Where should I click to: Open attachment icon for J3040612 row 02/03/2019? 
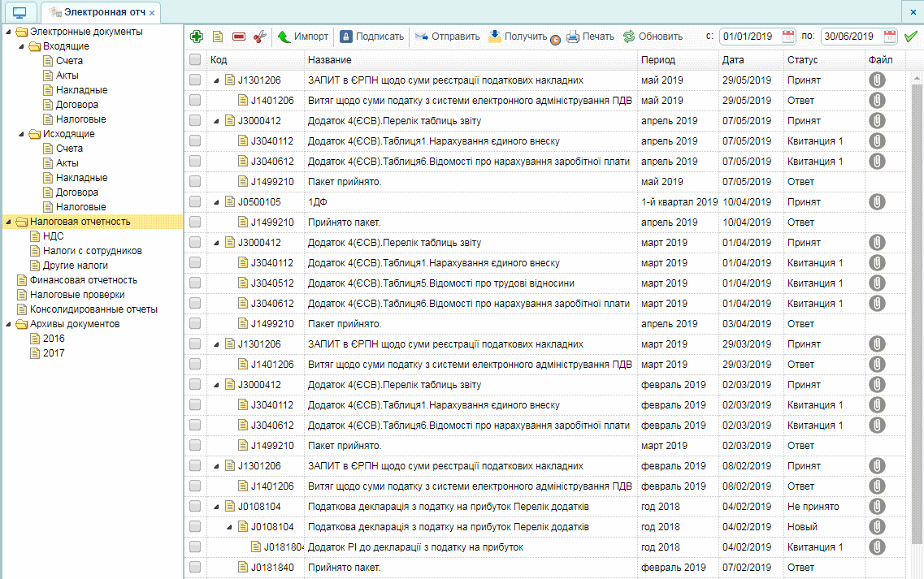click(877, 425)
